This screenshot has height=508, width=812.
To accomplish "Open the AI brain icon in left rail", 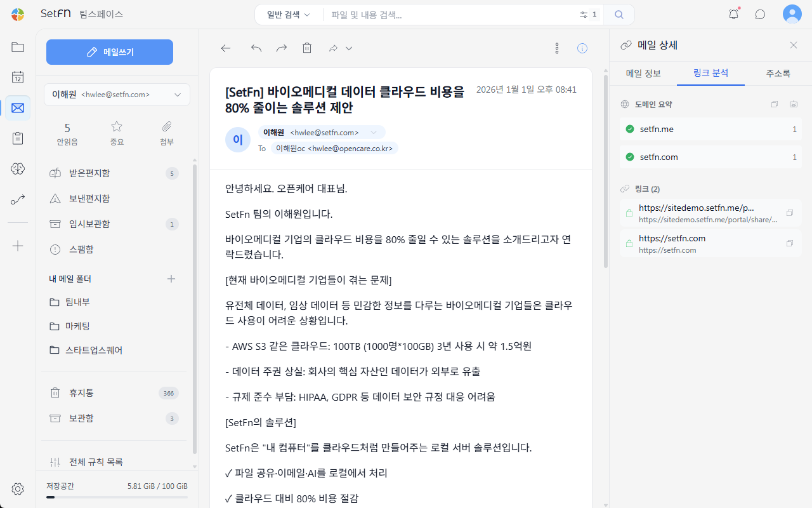I will tap(18, 169).
